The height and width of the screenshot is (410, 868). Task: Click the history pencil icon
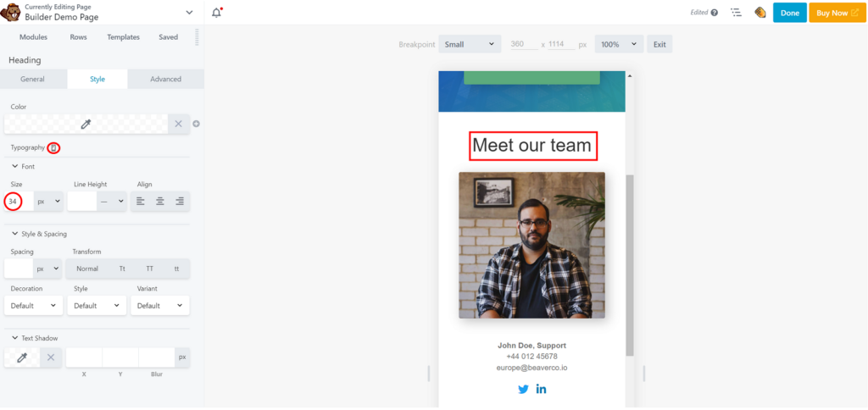click(760, 12)
